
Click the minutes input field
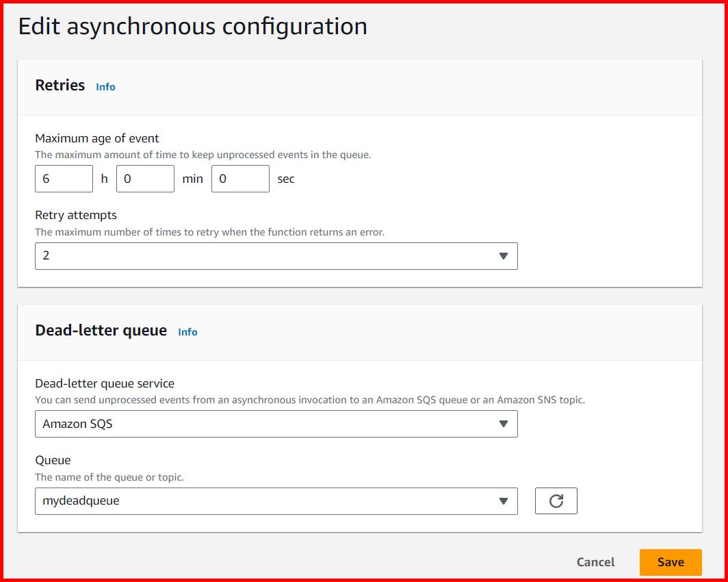point(145,179)
